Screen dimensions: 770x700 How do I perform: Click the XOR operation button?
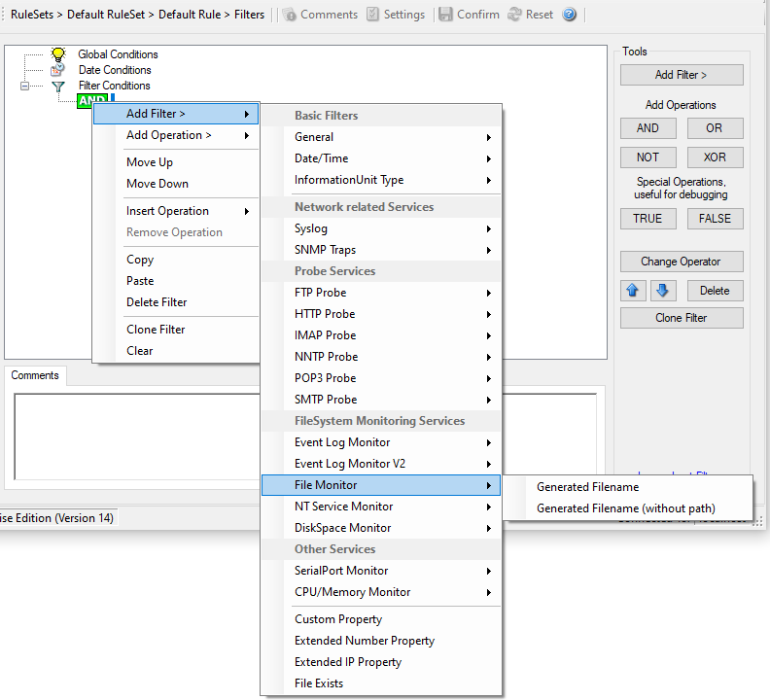pos(715,157)
